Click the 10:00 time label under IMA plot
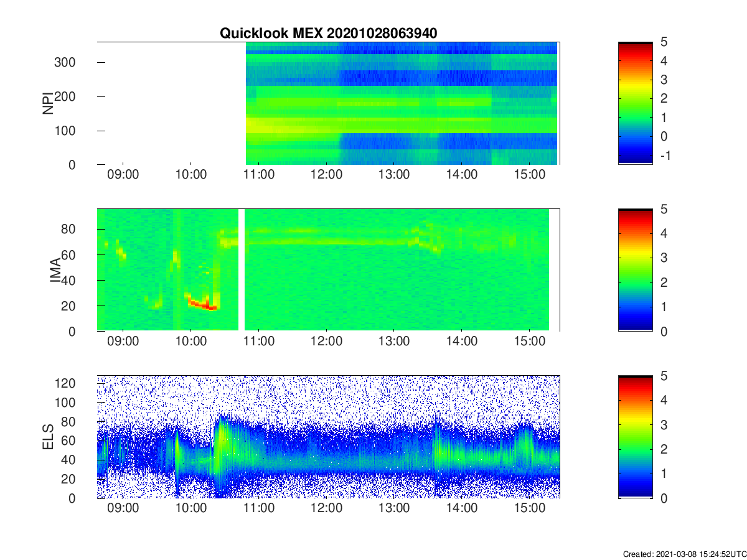This screenshot has width=747, height=560. coord(190,342)
